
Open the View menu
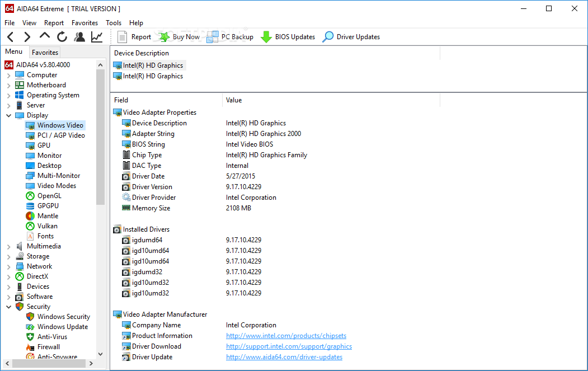(x=29, y=23)
